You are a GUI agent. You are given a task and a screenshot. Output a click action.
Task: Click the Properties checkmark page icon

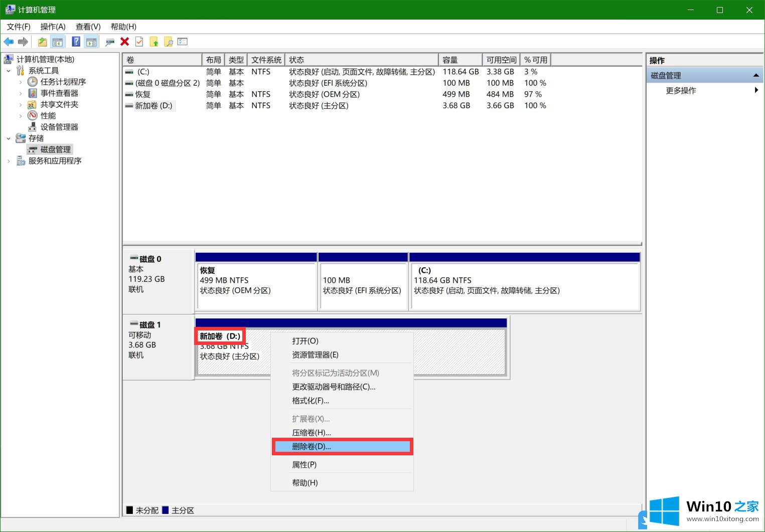[139, 42]
